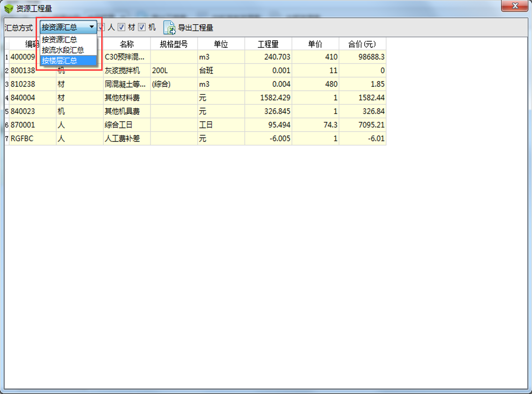The image size is (532, 394).
Task: Choose 按楼层汇总 option
Action: click(x=68, y=61)
